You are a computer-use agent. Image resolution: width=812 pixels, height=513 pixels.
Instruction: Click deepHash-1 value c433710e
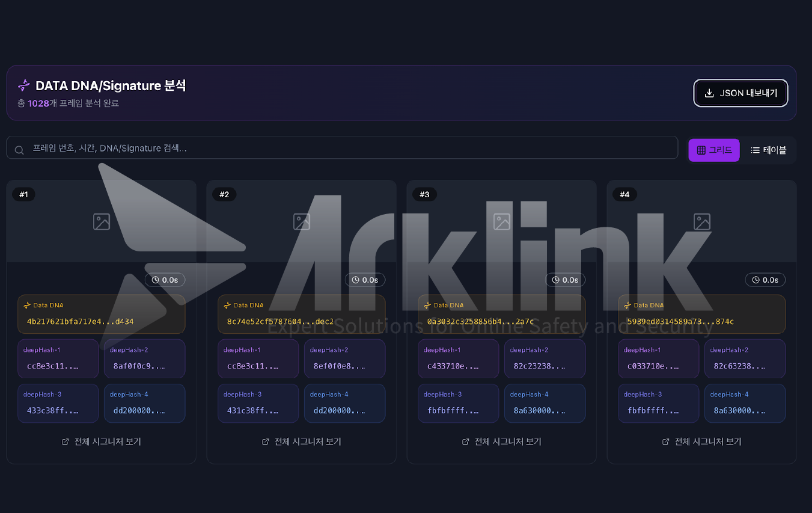click(453, 366)
